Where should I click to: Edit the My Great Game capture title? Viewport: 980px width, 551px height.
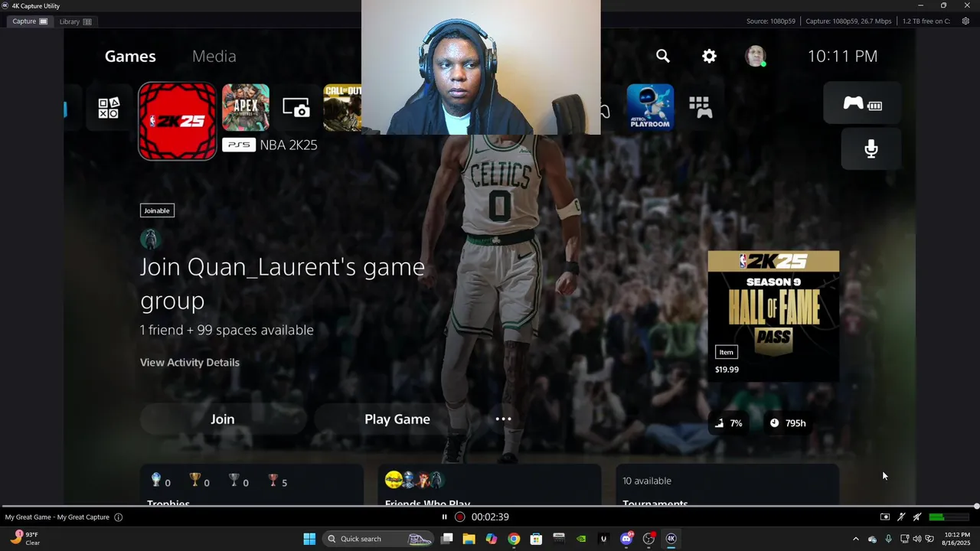(57, 517)
